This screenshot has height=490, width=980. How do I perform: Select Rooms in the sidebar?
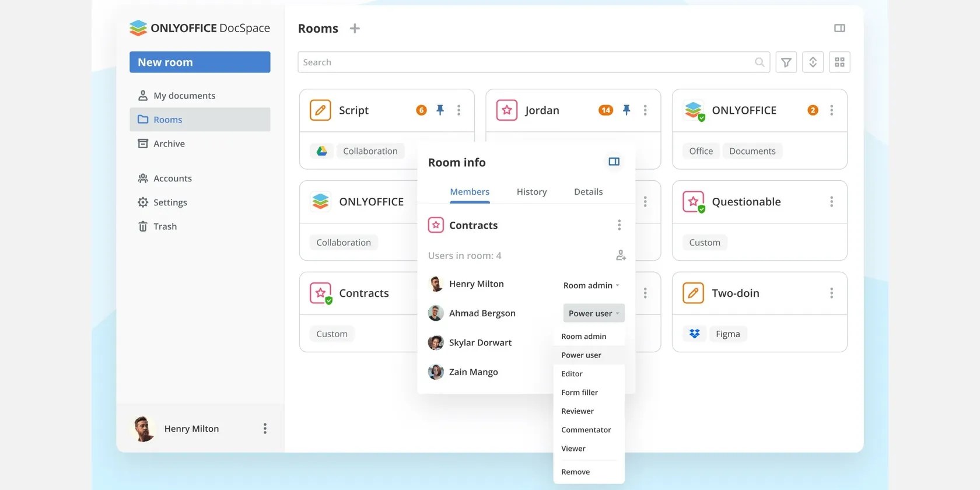click(x=200, y=120)
